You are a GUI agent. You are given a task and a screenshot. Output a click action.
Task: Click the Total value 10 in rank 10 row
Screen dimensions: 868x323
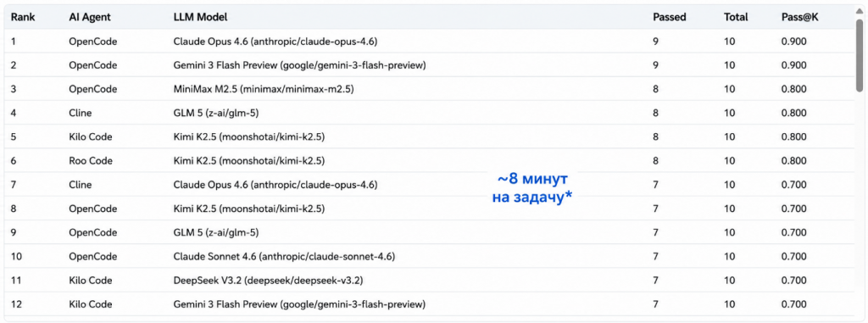(x=729, y=257)
